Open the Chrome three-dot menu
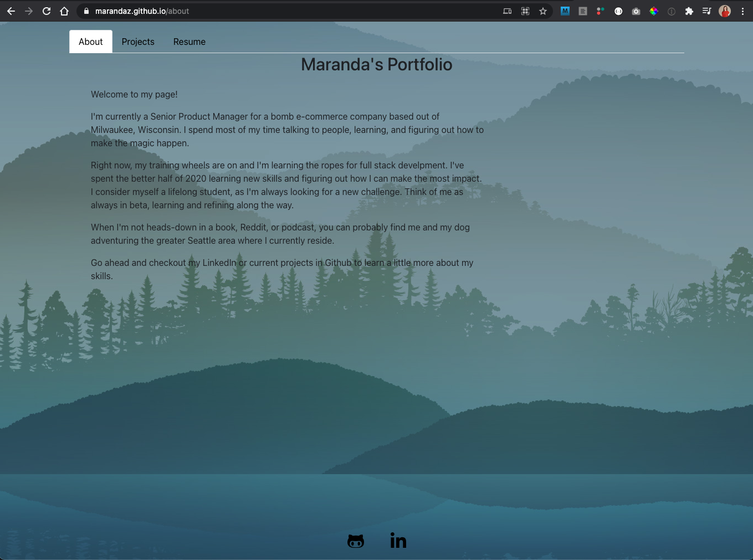Screen dimensions: 753x560 click(x=742, y=11)
